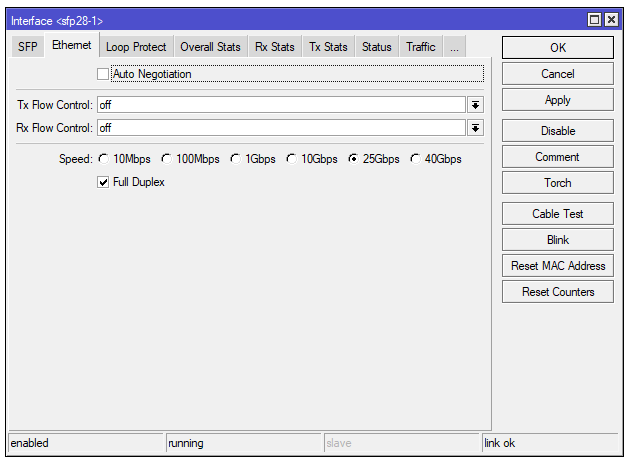The height and width of the screenshot is (463, 632).
Task: Open the Traffic tab
Action: pos(421,47)
